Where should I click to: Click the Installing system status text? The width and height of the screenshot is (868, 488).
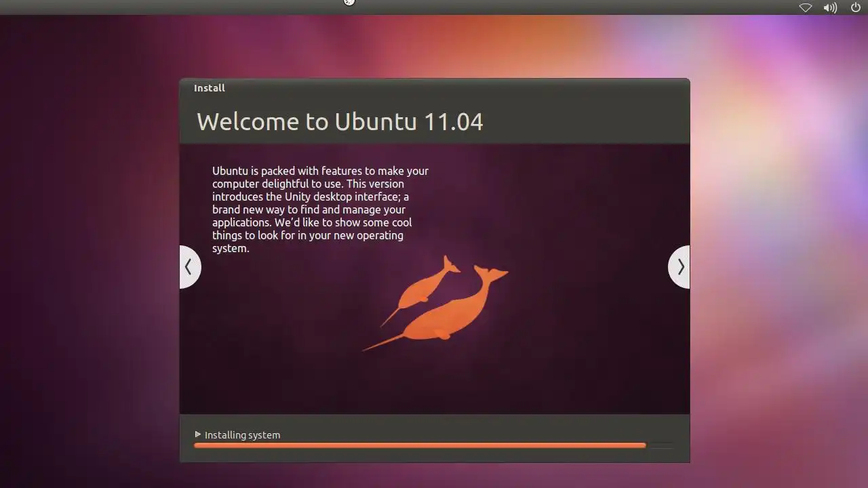242,435
